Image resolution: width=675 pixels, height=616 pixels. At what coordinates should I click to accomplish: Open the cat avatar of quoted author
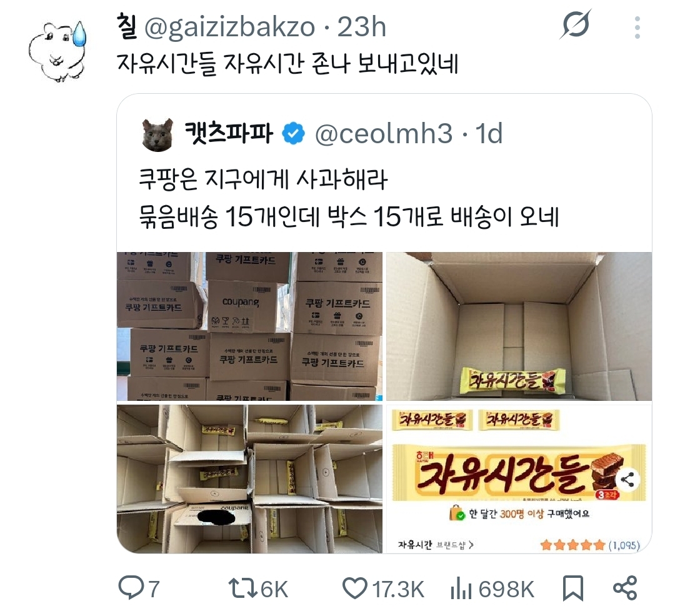pos(157,134)
